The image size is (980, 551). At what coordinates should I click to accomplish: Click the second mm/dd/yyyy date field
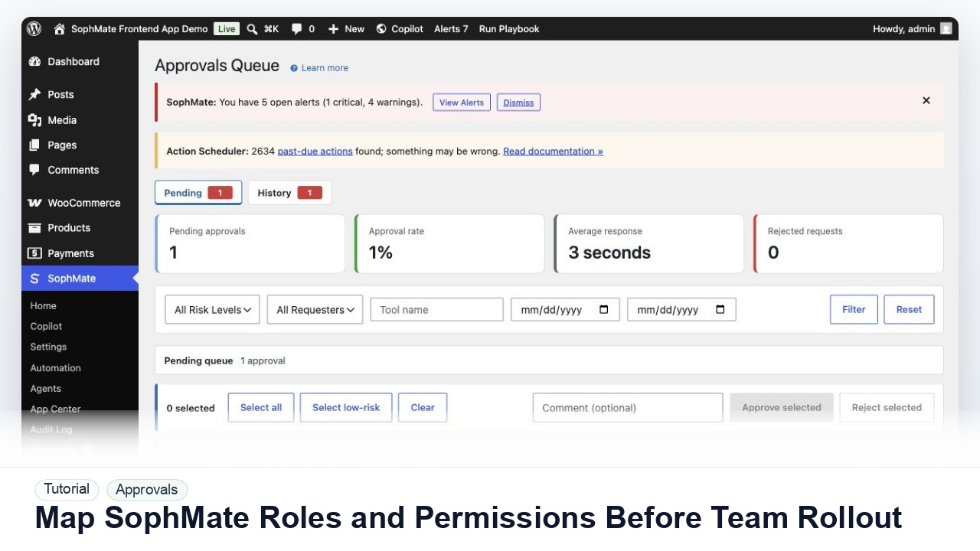point(681,309)
